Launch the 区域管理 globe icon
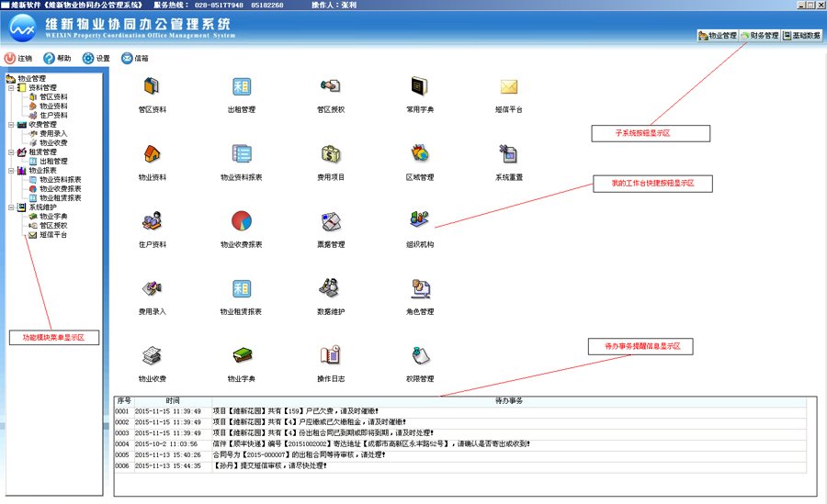The height and width of the screenshot is (504, 827). pyautogui.click(x=420, y=154)
